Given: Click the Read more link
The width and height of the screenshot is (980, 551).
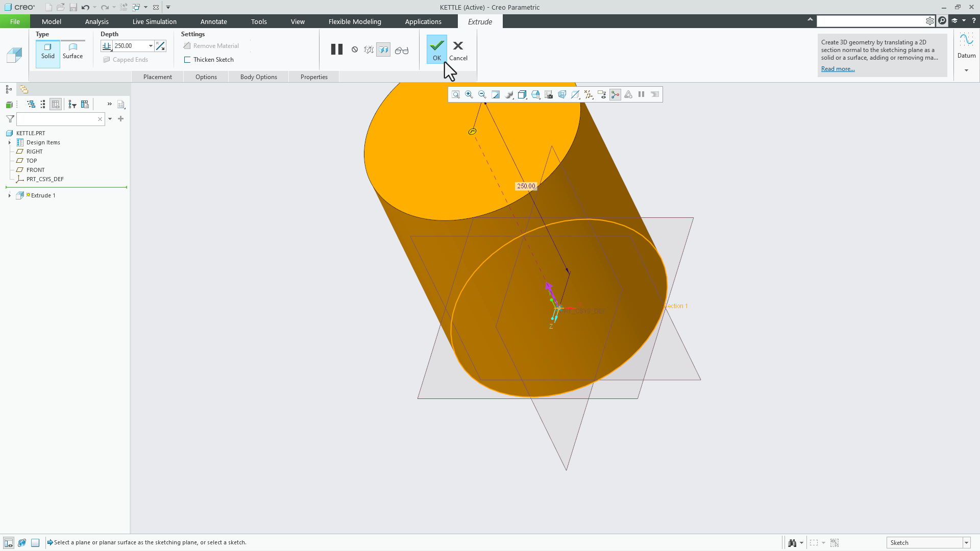Looking at the screenshot, I should [x=837, y=68].
